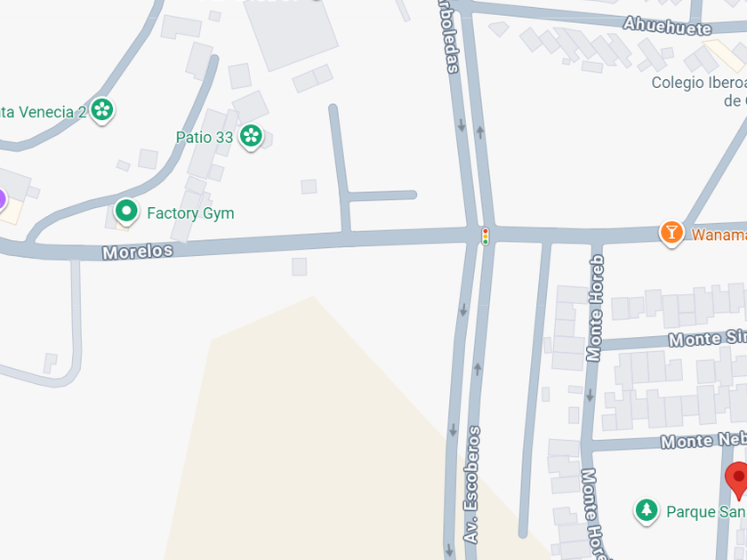Click the Av. Escoberos street label
This screenshot has height=560, width=747.
pos(472,484)
